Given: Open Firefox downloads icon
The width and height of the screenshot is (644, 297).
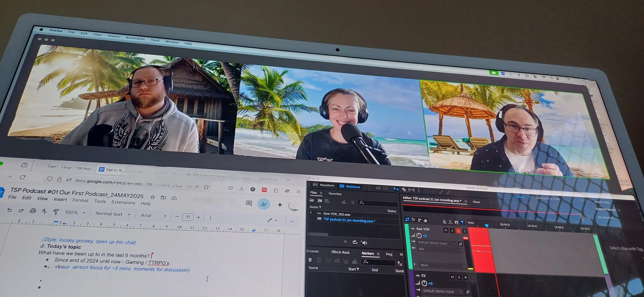Looking at the screenshot, I should coord(241,189).
